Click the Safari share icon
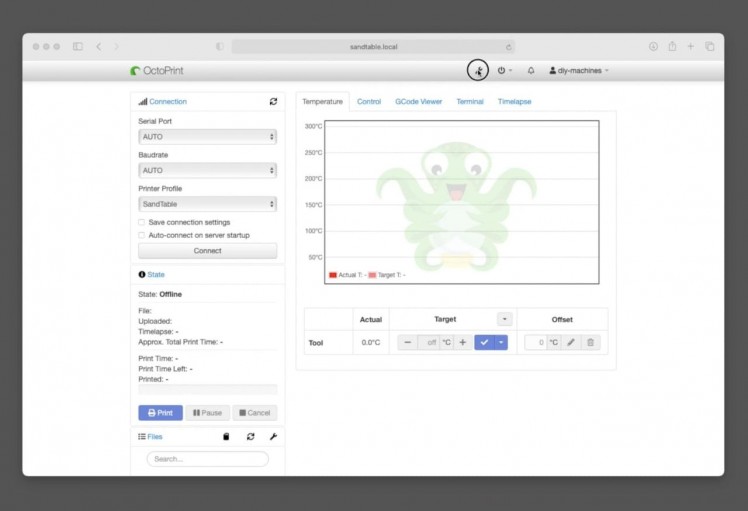The width and height of the screenshot is (748, 511). coord(672,46)
